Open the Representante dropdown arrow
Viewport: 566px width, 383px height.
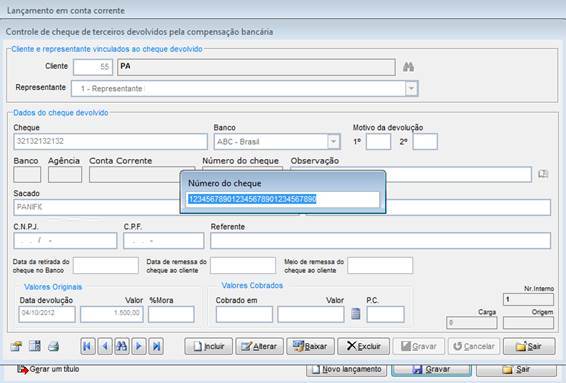pyautogui.click(x=411, y=88)
